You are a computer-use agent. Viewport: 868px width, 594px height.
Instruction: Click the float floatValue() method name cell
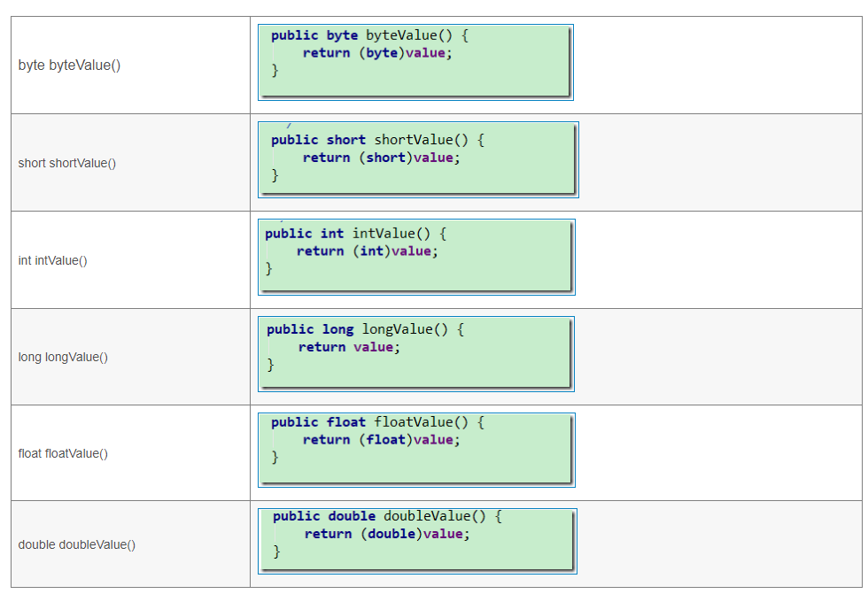[63, 453]
